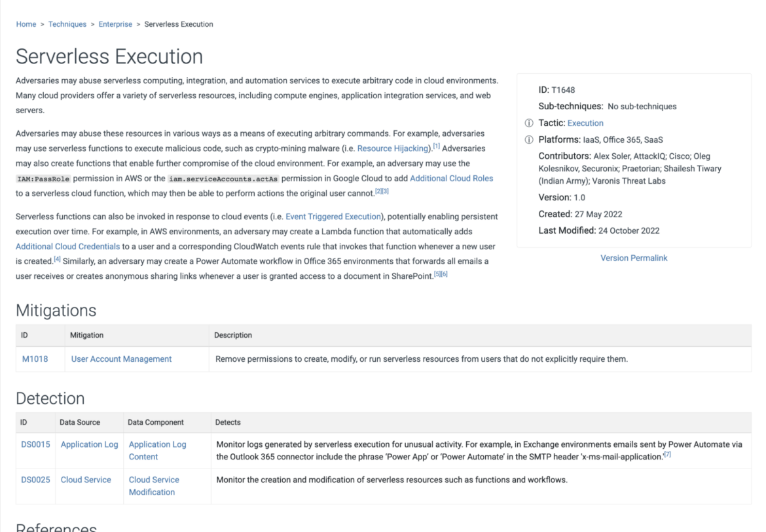
Task: Open citation reference [5]
Action: point(437,274)
